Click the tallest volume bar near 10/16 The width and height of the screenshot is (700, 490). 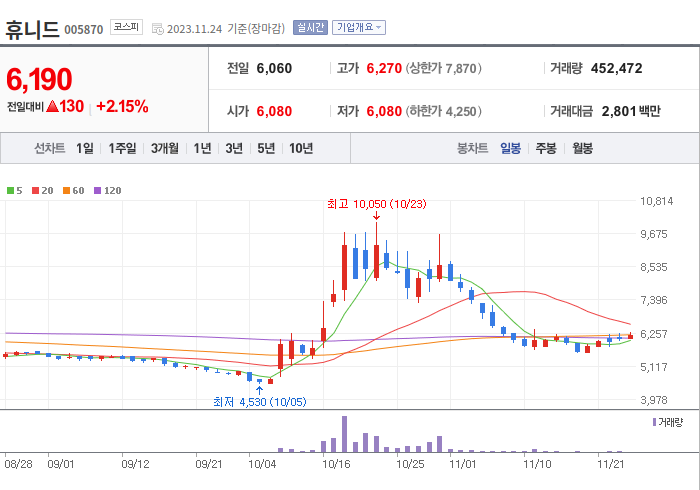click(344, 434)
